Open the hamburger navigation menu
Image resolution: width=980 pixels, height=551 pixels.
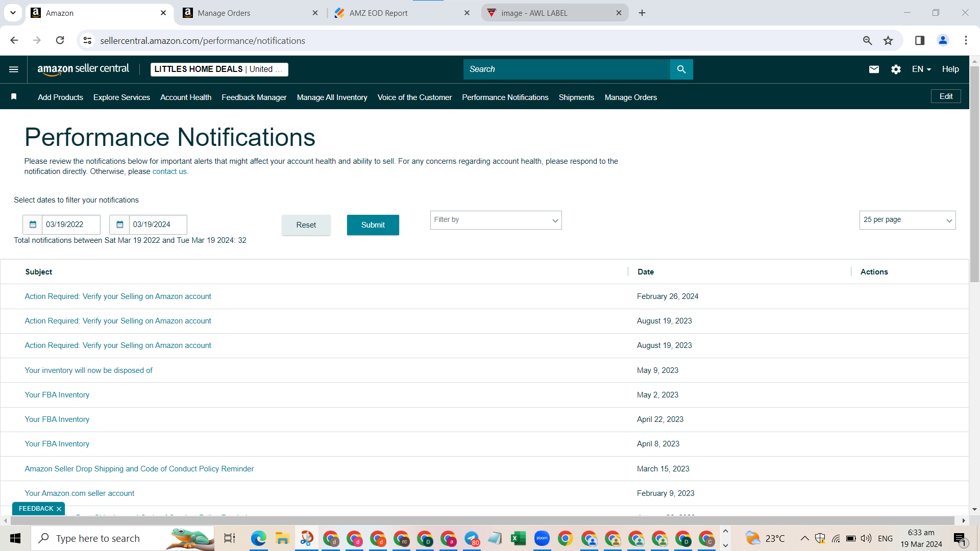coord(14,69)
